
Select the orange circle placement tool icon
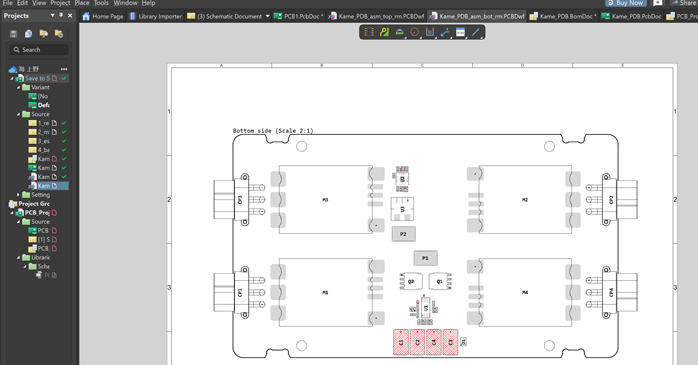pyautogui.click(x=414, y=32)
